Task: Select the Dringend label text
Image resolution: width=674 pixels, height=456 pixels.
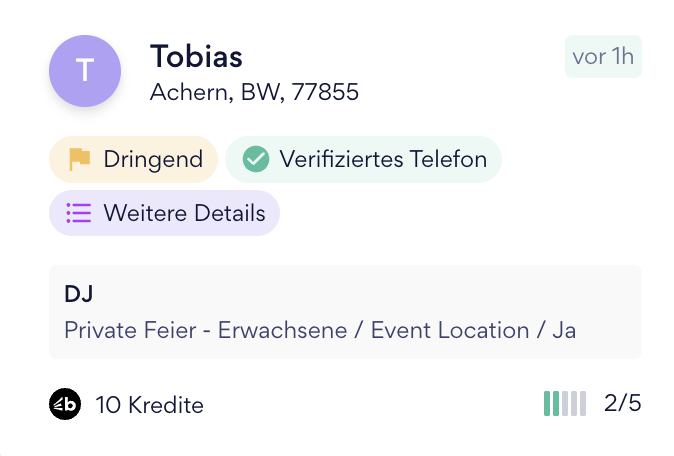Action: pyautogui.click(x=153, y=159)
